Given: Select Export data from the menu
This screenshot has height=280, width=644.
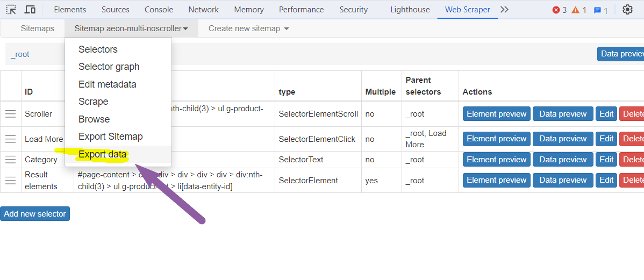Looking at the screenshot, I should coord(103,154).
